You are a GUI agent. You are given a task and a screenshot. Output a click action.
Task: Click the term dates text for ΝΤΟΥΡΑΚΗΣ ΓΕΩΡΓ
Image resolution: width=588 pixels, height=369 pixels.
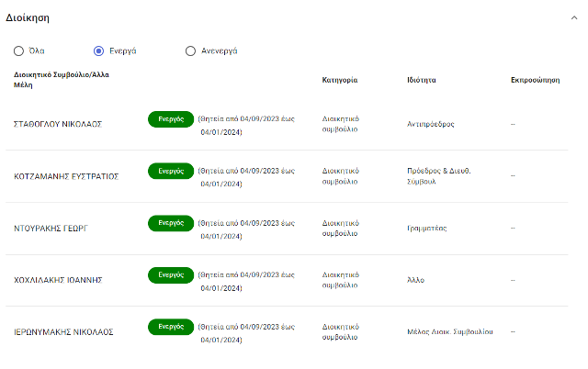(246, 229)
